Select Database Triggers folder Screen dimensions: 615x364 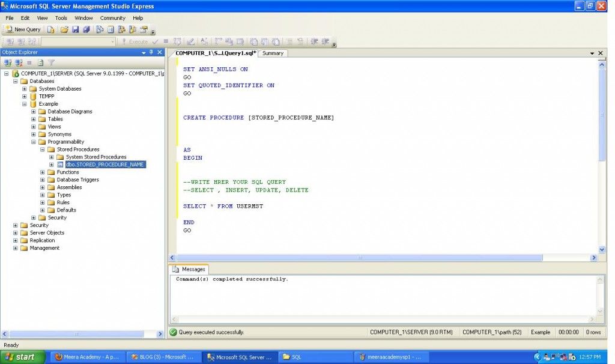pyautogui.click(x=77, y=180)
